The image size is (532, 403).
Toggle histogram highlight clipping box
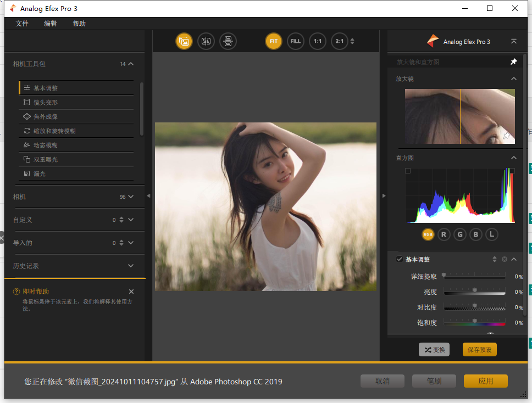click(512, 171)
